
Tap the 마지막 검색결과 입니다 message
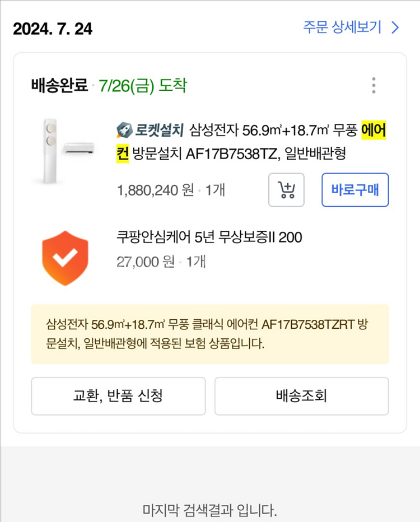coord(209,510)
